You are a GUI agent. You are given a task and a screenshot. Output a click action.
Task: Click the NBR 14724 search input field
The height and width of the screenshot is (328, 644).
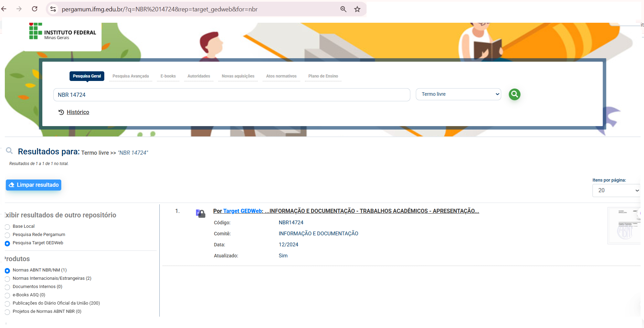[x=231, y=95]
